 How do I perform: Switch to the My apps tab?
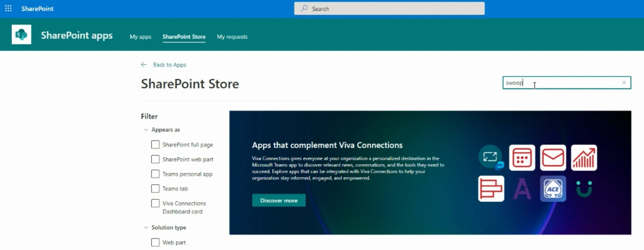point(141,37)
